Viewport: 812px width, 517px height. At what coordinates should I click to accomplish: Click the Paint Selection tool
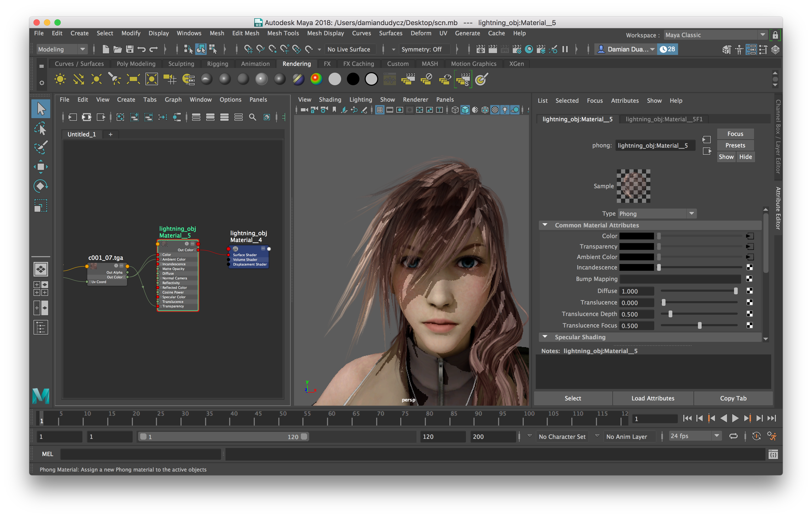pos(41,147)
